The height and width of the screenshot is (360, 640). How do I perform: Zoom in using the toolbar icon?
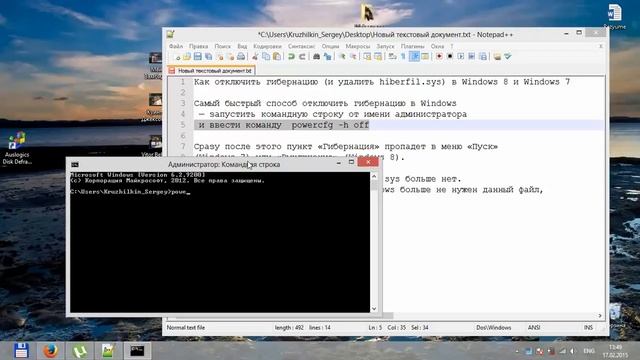click(342, 57)
